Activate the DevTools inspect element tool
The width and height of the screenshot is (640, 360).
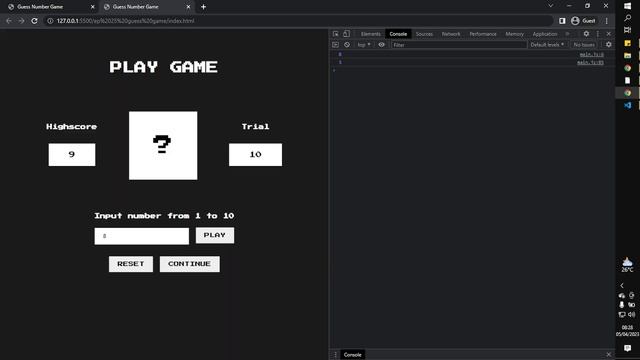point(336,34)
